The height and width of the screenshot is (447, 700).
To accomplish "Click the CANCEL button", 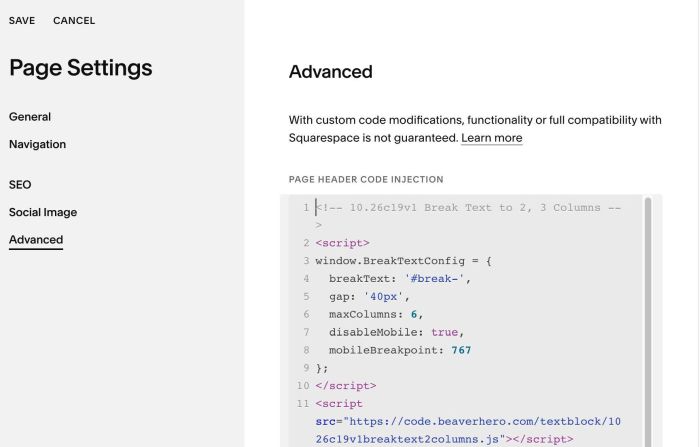I will click(x=74, y=21).
